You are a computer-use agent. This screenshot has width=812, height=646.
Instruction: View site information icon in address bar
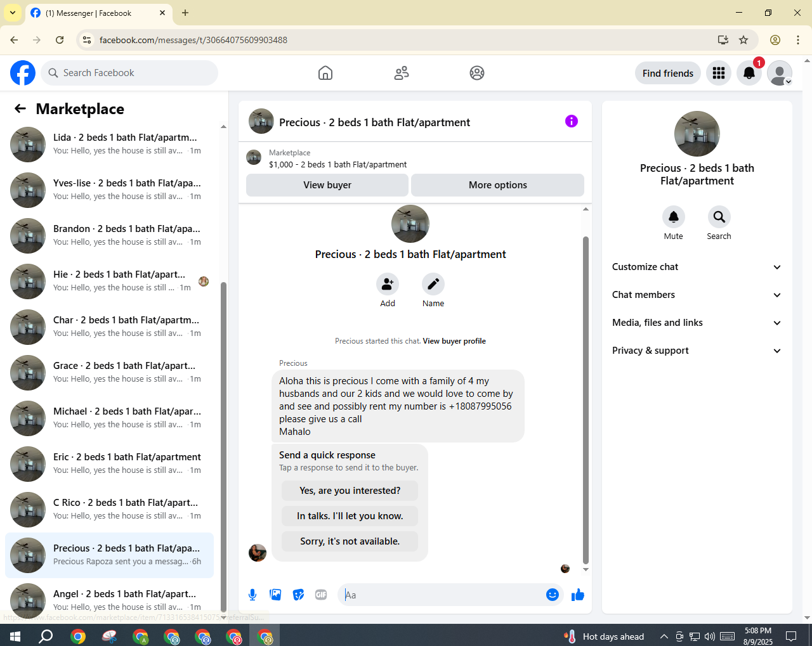point(87,40)
